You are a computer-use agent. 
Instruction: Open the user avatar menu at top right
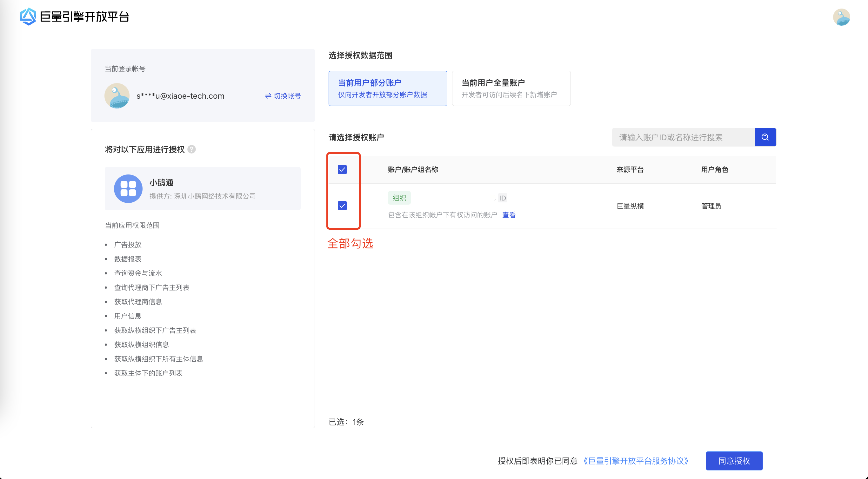841,17
